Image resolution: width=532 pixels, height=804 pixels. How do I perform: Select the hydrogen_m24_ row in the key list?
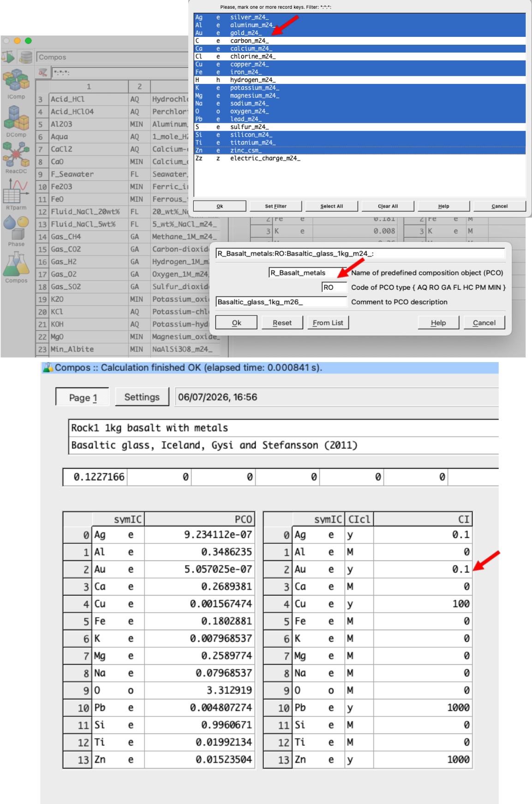coord(359,80)
